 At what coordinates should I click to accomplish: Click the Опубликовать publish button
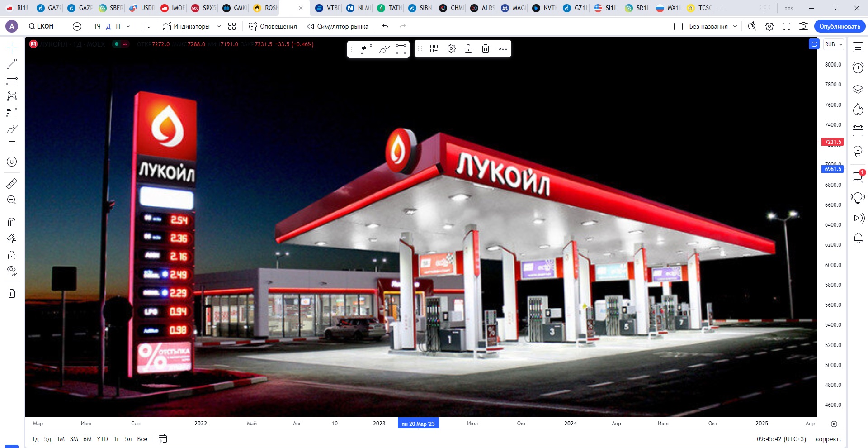click(x=840, y=26)
